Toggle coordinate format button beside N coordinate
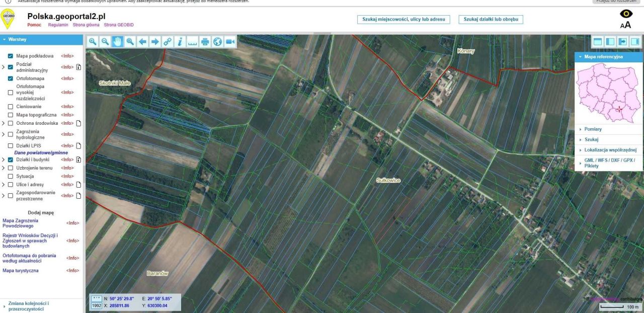This screenshot has width=644, height=313. click(x=97, y=298)
